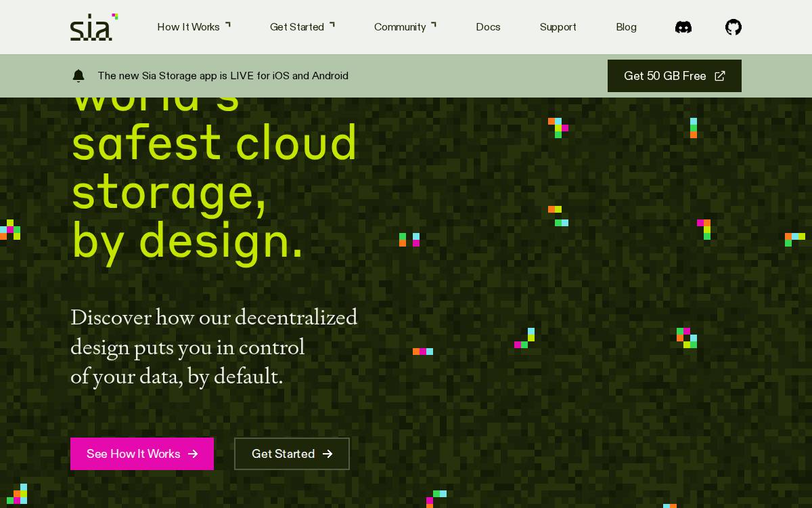Click the outlined Get Started button
The height and width of the screenshot is (508, 812).
click(292, 454)
